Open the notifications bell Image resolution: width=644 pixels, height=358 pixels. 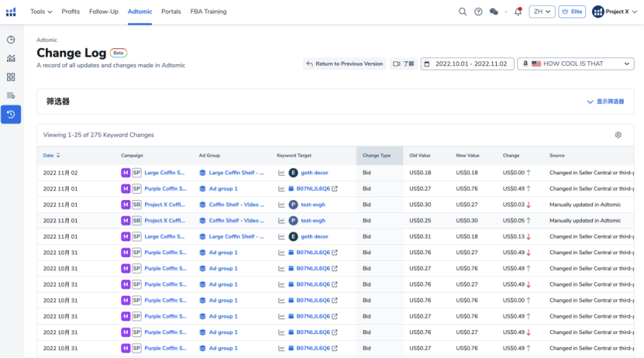pos(518,12)
